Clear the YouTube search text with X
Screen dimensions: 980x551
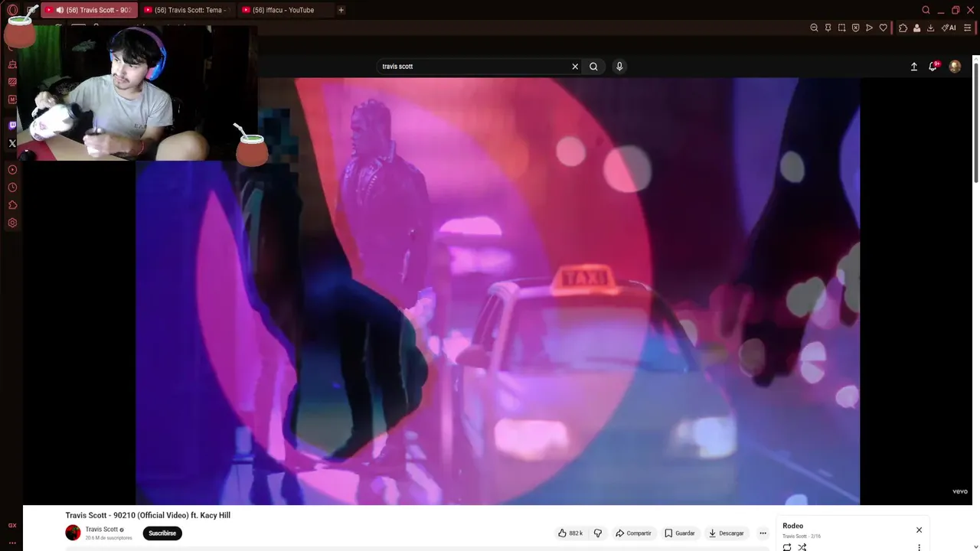click(575, 67)
